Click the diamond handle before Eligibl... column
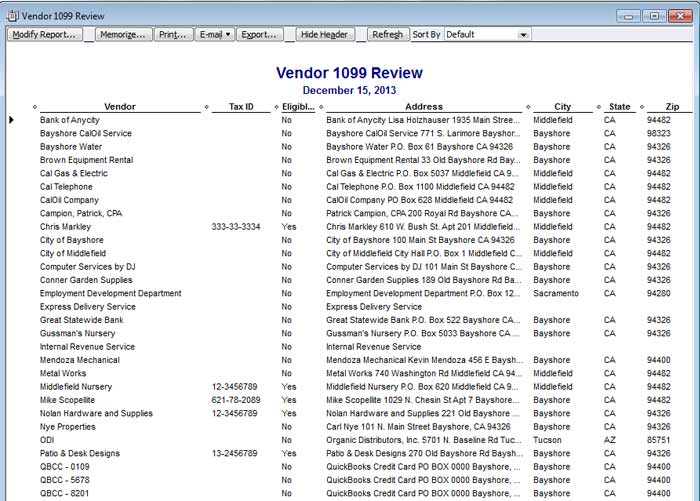Viewport: 700px width, 501px height. (276, 107)
